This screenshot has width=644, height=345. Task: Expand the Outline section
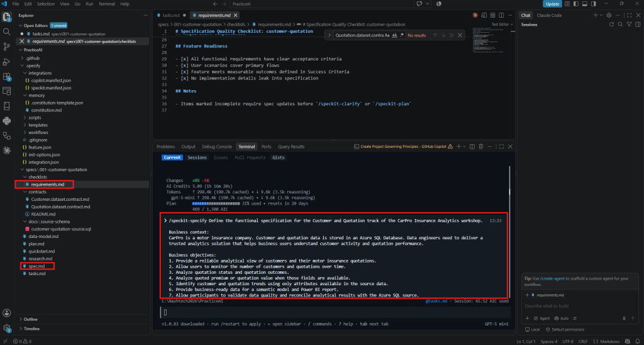(x=30, y=320)
